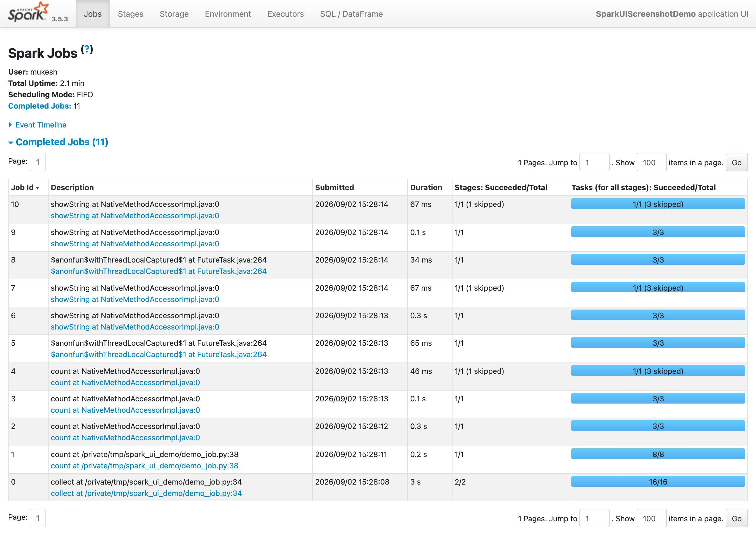Click the Apache Spark logo
756x534 pixels.
pos(28,12)
